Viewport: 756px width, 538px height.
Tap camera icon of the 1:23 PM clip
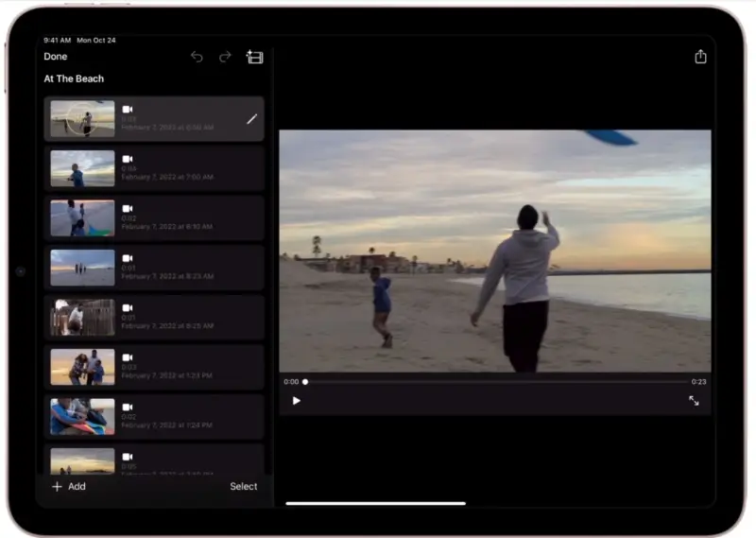(x=128, y=357)
